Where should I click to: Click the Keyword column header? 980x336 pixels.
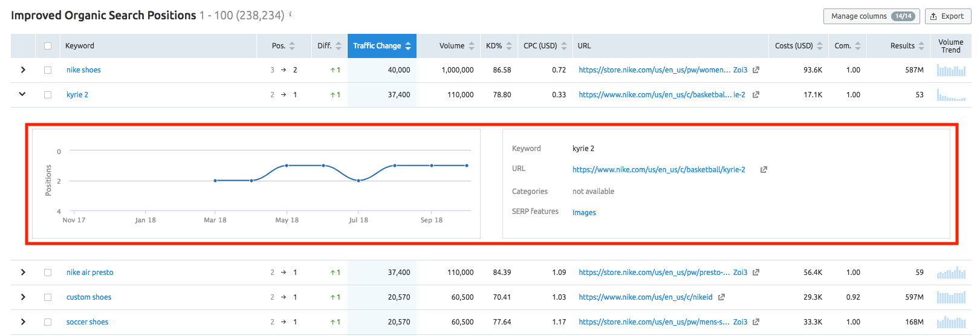click(80, 46)
